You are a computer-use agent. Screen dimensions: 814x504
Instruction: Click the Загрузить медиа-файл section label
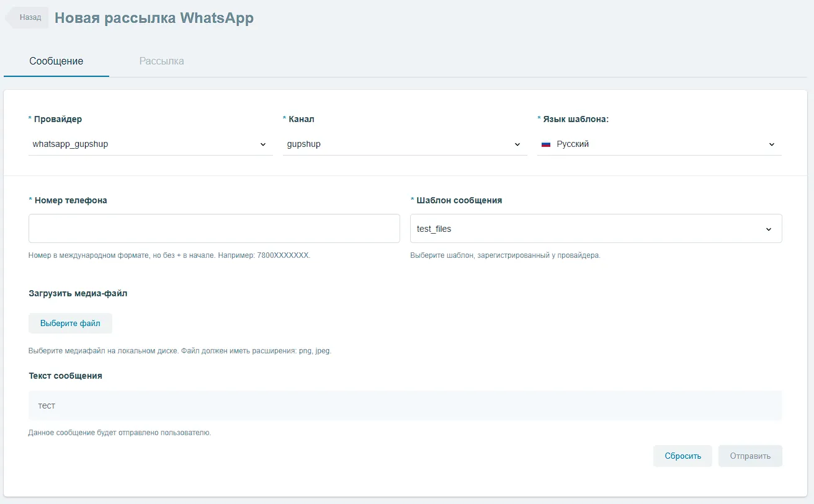78,293
